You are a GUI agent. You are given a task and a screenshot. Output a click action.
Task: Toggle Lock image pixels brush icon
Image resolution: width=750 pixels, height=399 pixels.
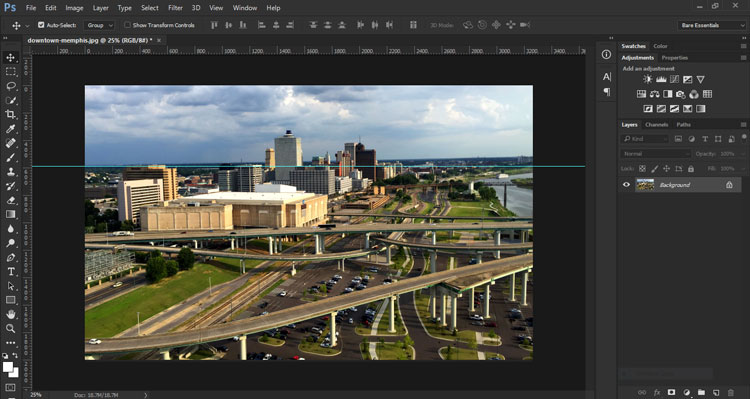(655, 169)
